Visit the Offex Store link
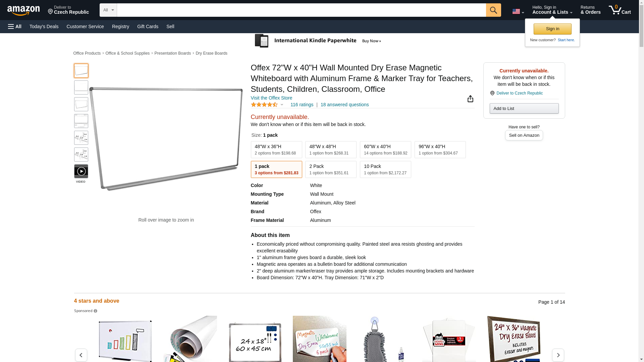This screenshot has height=362, width=644. pos(271,98)
